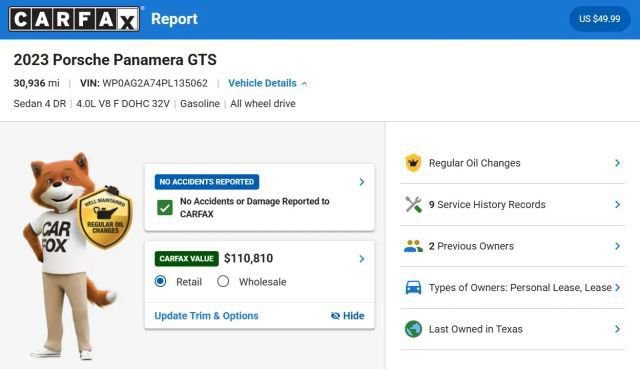The image size is (640, 369).
Task: Open the Update Trim & Options link
Action: 206,316
